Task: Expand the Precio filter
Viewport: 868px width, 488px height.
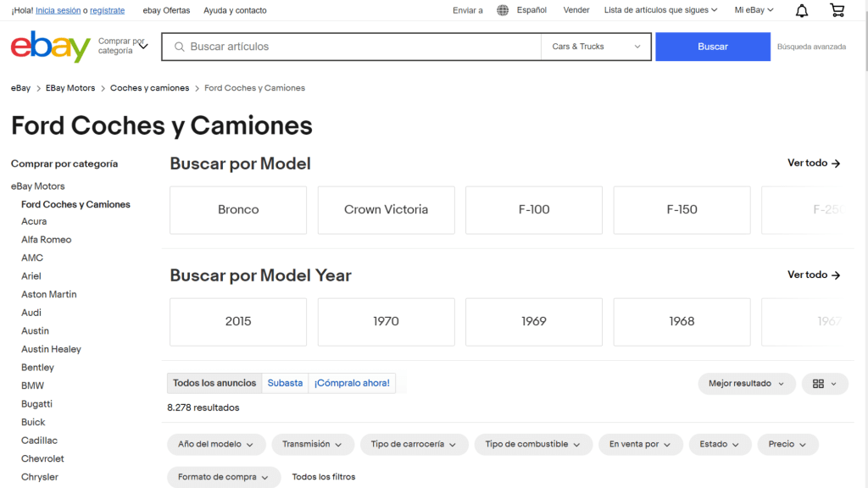Action: click(x=787, y=444)
